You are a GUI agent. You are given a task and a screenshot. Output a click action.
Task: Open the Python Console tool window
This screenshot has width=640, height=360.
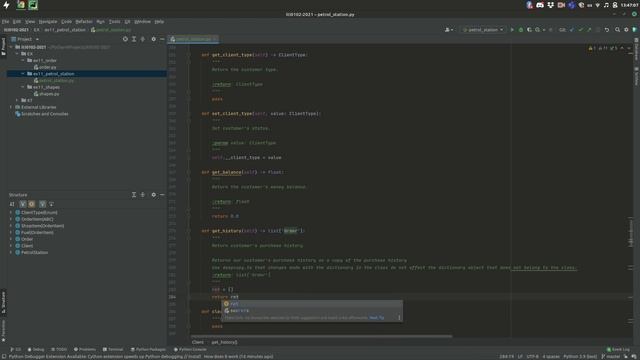pos(190,349)
